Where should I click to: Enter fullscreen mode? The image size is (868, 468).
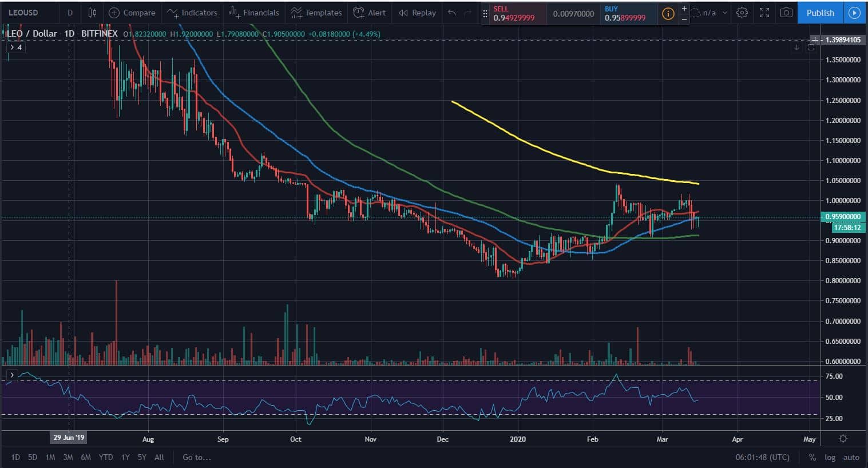point(764,13)
